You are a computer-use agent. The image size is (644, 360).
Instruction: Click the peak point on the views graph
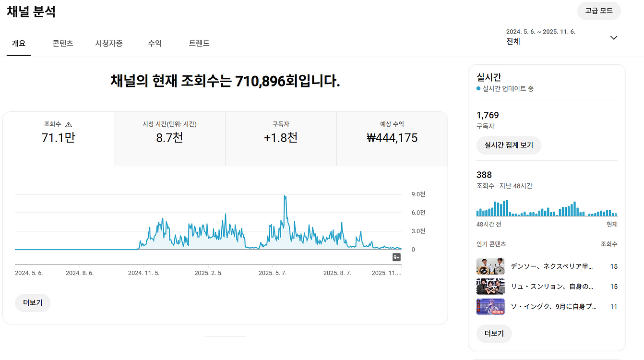tap(285, 195)
